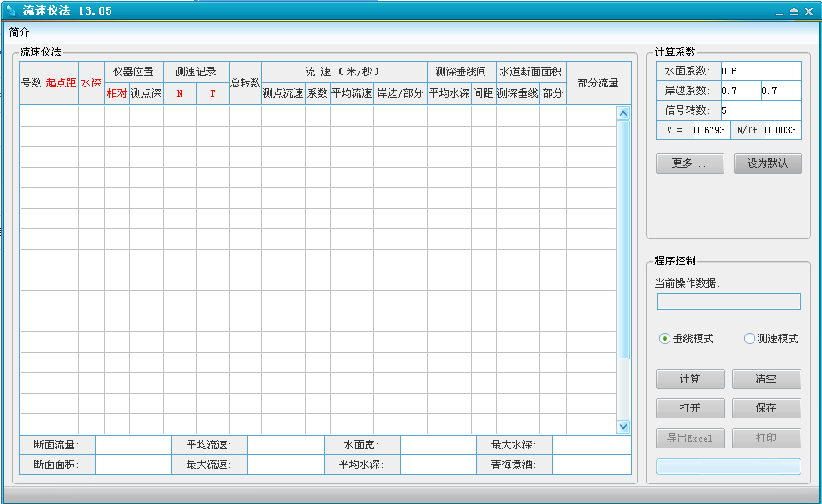822x504 pixels.
Task: Click the app icon in the title bar
Action: pos(10,10)
